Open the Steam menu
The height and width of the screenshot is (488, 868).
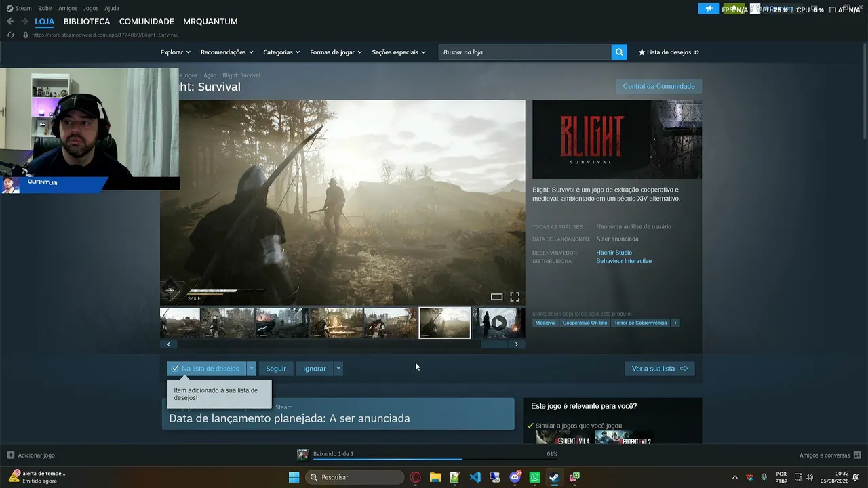tap(19, 9)
